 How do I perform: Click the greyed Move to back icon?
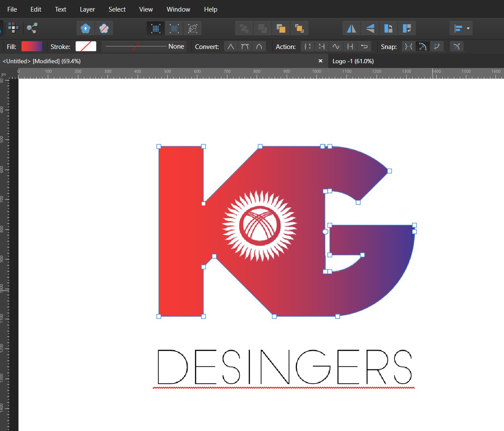click(x=244, y=28)
